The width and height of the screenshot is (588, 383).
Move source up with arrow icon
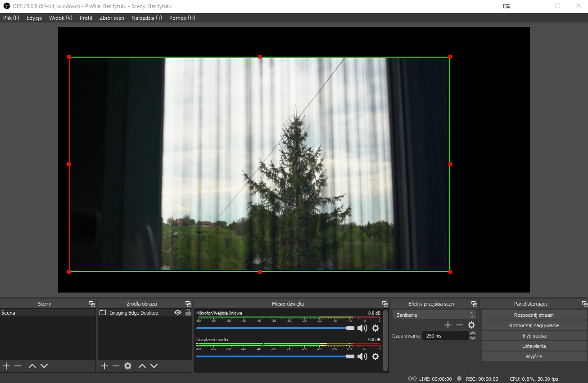(x=142, y=366)
